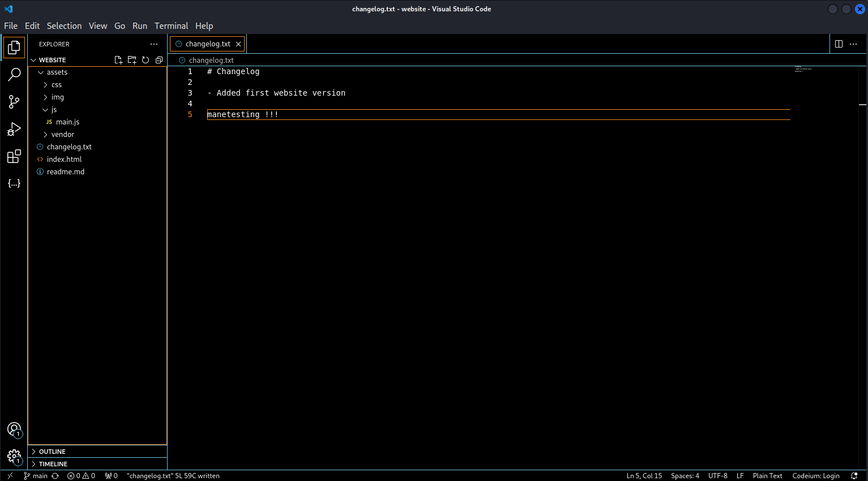Click the main branch indicator

pyautogui.click(x=36, y=475)
